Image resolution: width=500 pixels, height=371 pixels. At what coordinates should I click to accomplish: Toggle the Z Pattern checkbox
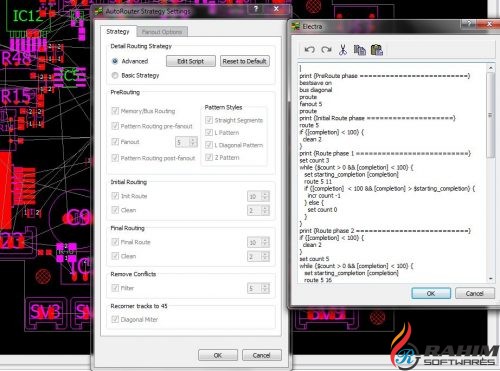pyautogui.click(x=209, y=157)
